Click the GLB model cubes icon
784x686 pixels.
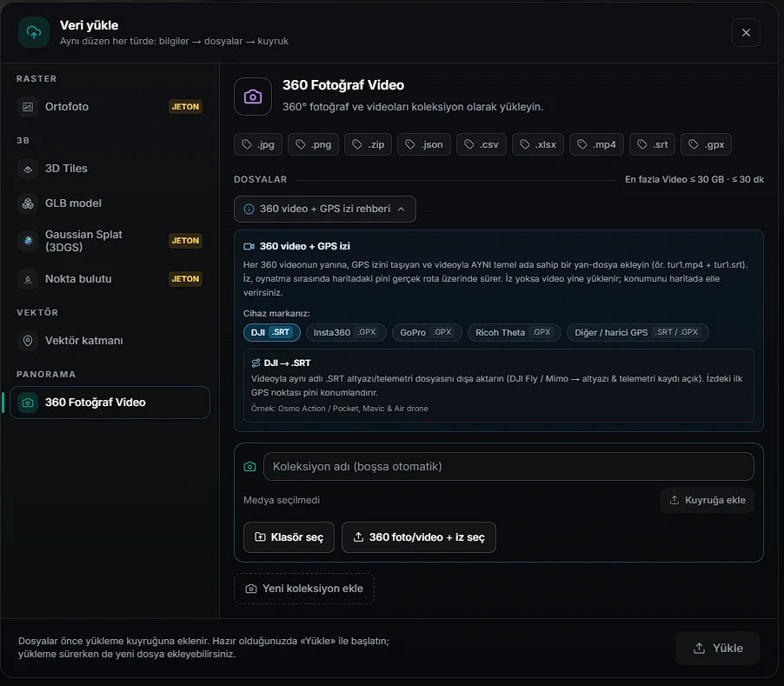point(28,203)
